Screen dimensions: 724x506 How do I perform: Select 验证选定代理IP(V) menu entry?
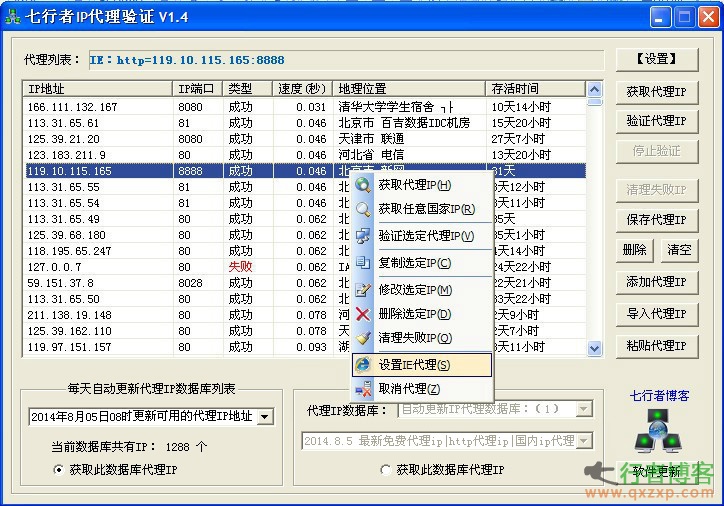click(422, 236)
